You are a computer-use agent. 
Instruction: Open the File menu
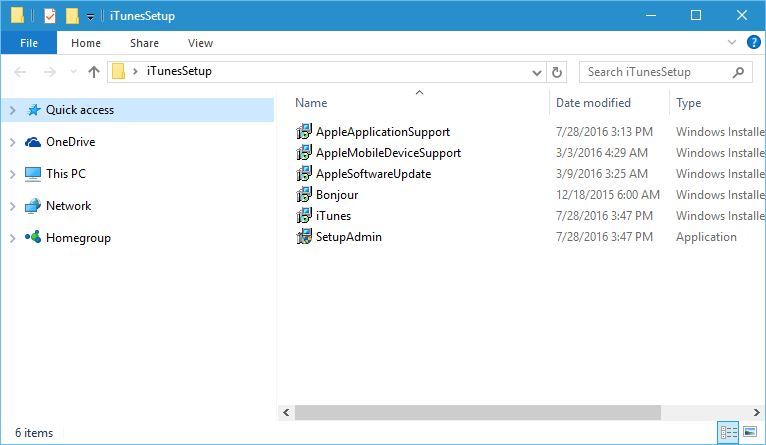(29, 43)
